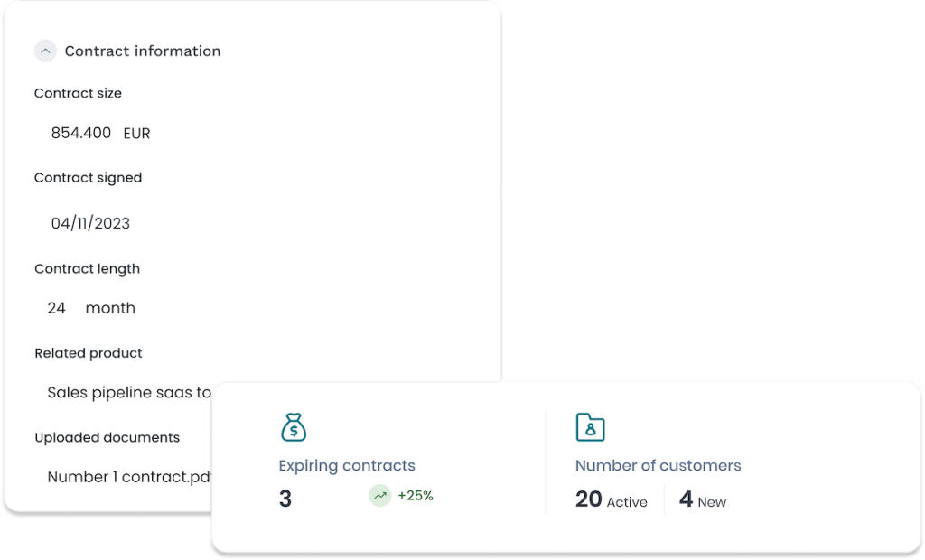
Task: Open the EUR currency selector
Action: [136, 134]
